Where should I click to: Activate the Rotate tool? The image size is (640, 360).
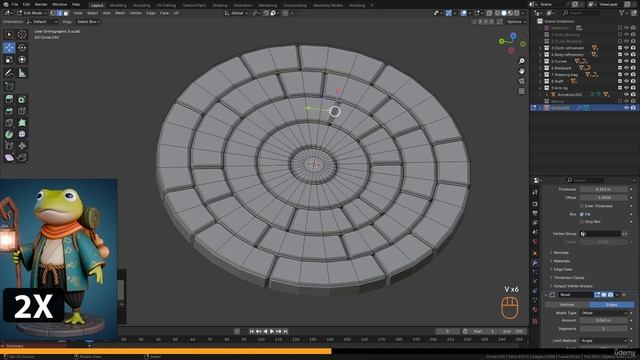coord(22,47)
